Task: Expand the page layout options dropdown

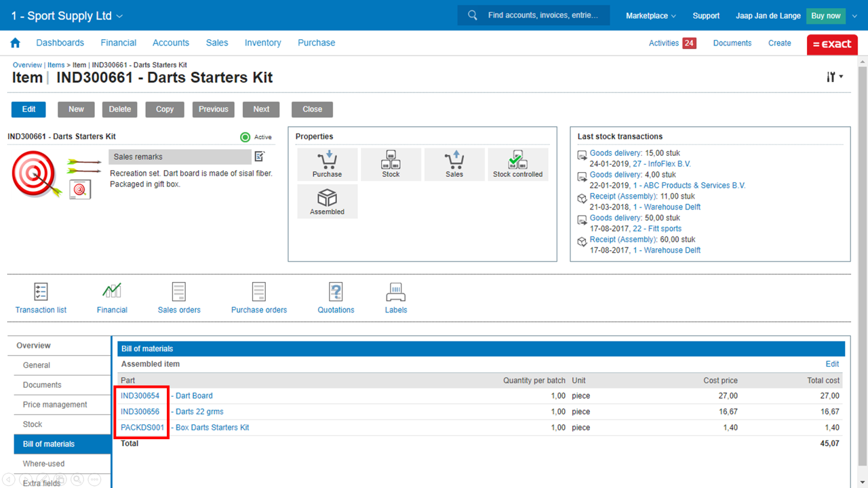Action: point(835,77)
